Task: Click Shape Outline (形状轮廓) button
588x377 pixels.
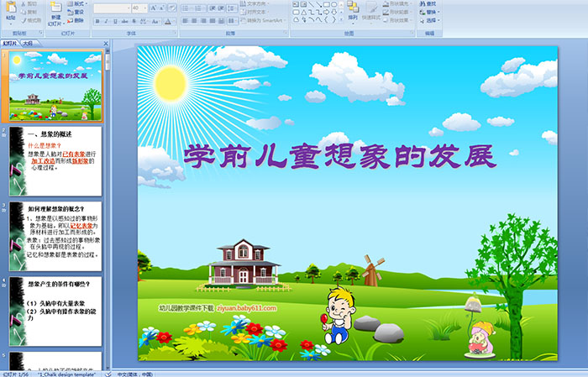Action: pyautogui.click(x=398, y=12)
